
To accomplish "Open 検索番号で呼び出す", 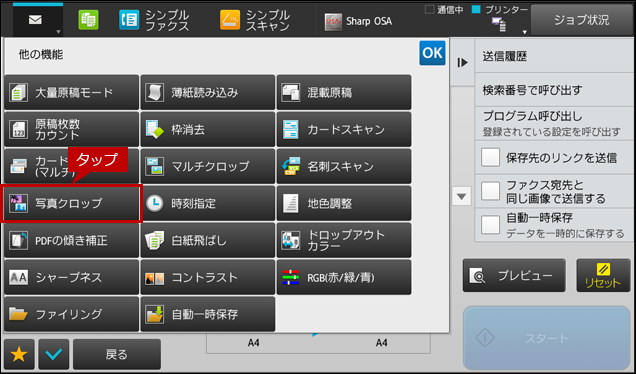I will (x=554, y=90).
